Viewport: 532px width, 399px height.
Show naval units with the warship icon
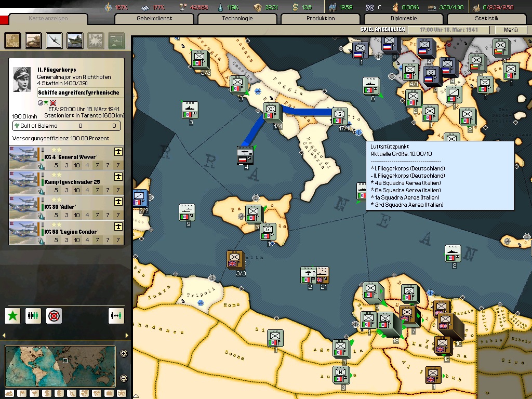tap(75, 41)
